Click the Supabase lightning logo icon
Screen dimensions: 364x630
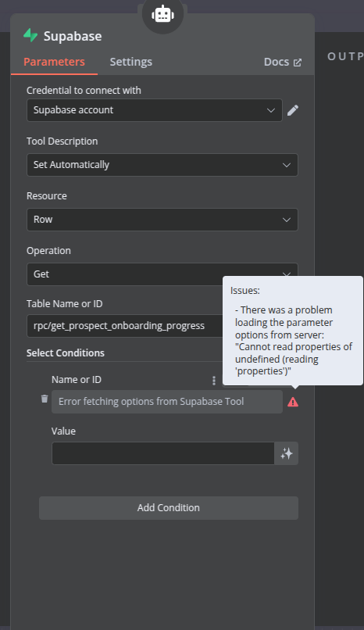point(30,35)
